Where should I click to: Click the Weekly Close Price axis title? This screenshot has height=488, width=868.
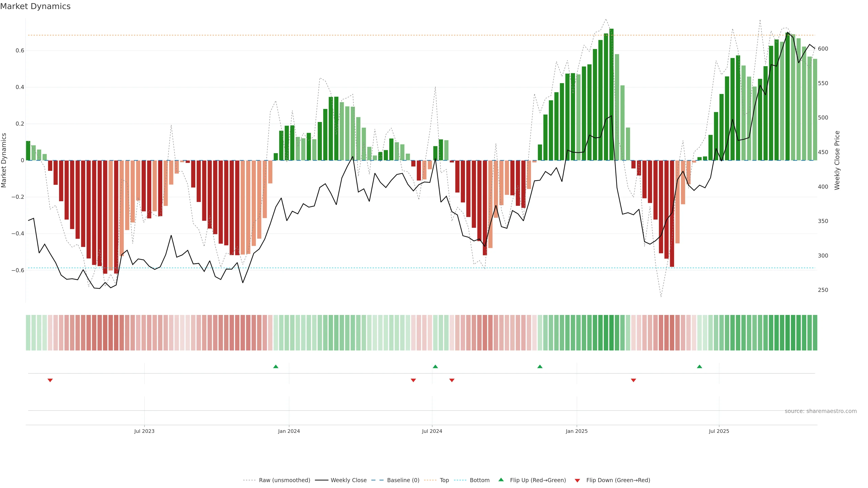pos(837,160)
